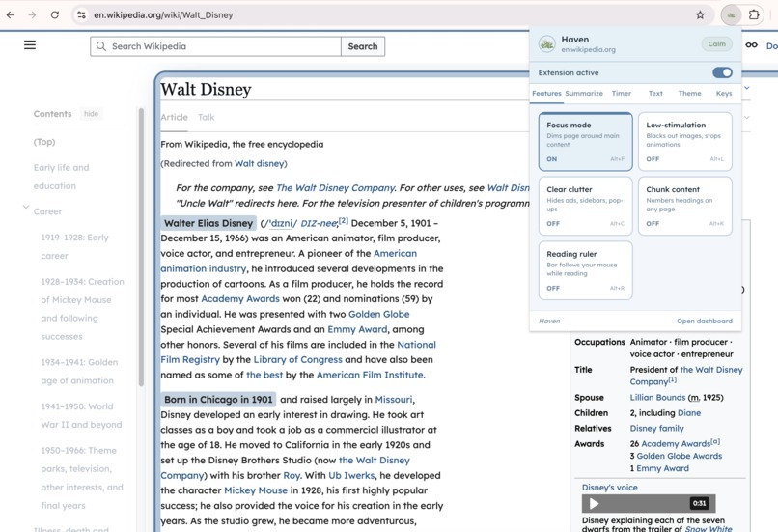Viewport: 778px width, 532px height.
Task: Click the Haven extension icon in toolbar
Action: click(x=731, y=14)
